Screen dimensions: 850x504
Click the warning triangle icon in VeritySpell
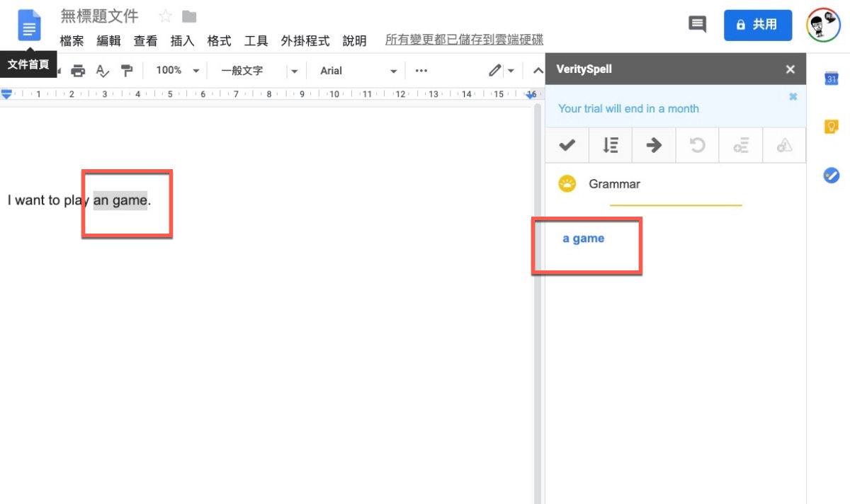[784, 145]
